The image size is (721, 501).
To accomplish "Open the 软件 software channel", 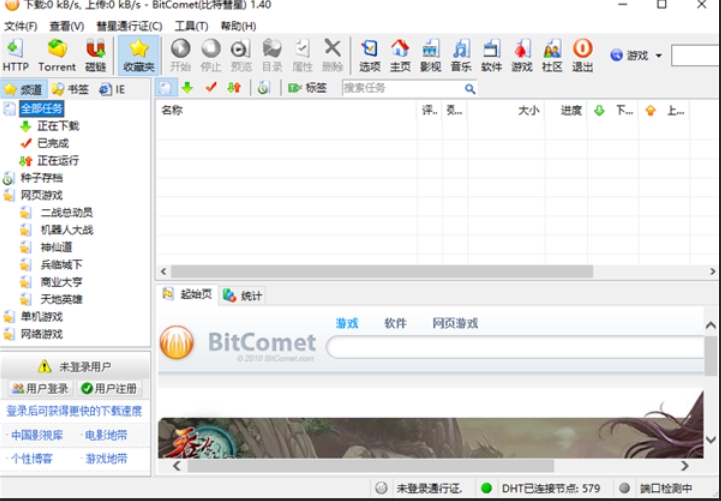I will [491, 55].
